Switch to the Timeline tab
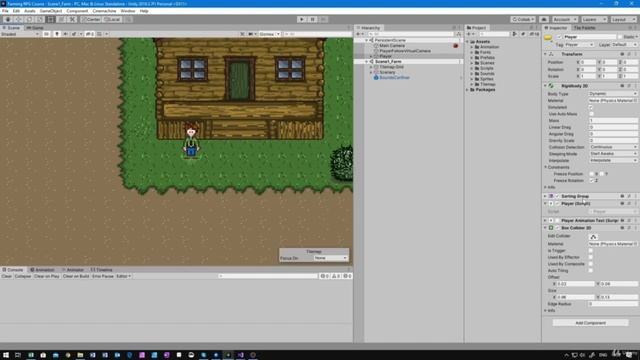Viewport: 640px width, 360px height. (x=102, y=270)
